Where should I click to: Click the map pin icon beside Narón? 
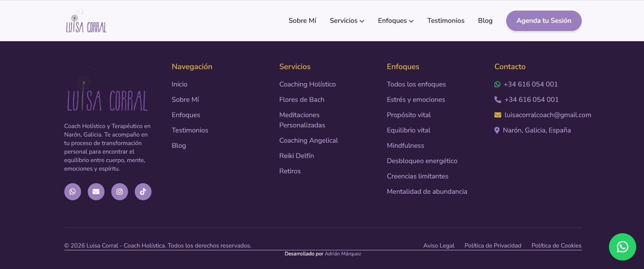pyautogui.click(x=497, y=130)
